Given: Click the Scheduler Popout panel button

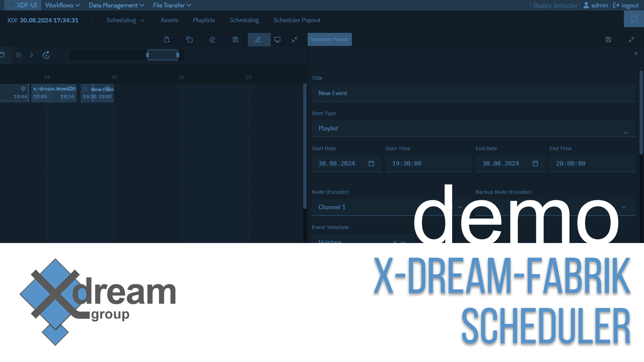Looking at the screenshot, I should pos(329,40).
